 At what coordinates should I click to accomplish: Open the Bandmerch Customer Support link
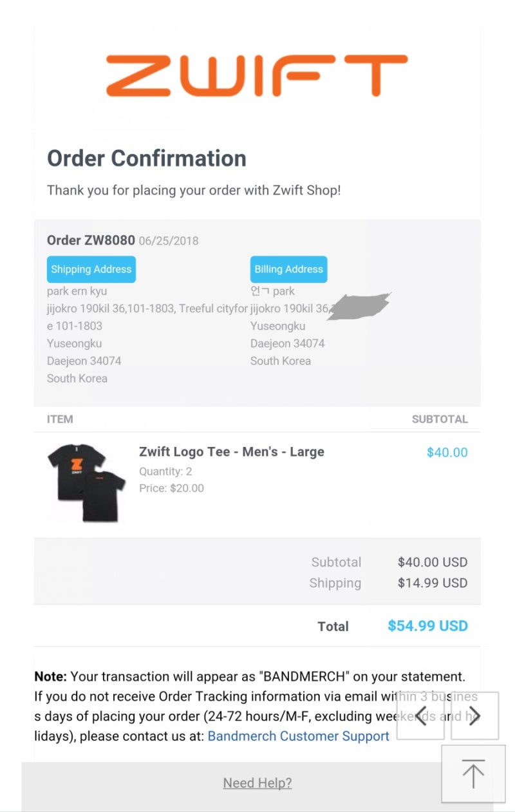pyautogui.click(x=298, y=736)
